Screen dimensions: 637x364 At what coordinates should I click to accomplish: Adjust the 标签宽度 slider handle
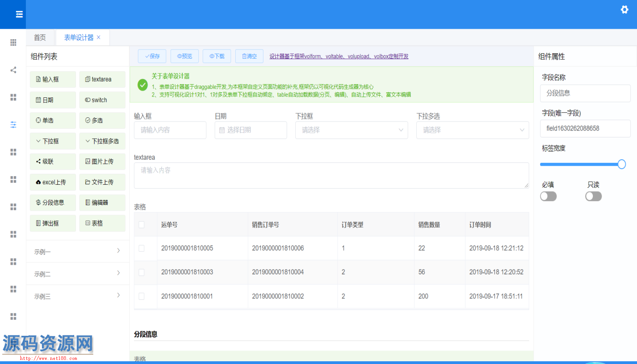(x=622, y=164)
